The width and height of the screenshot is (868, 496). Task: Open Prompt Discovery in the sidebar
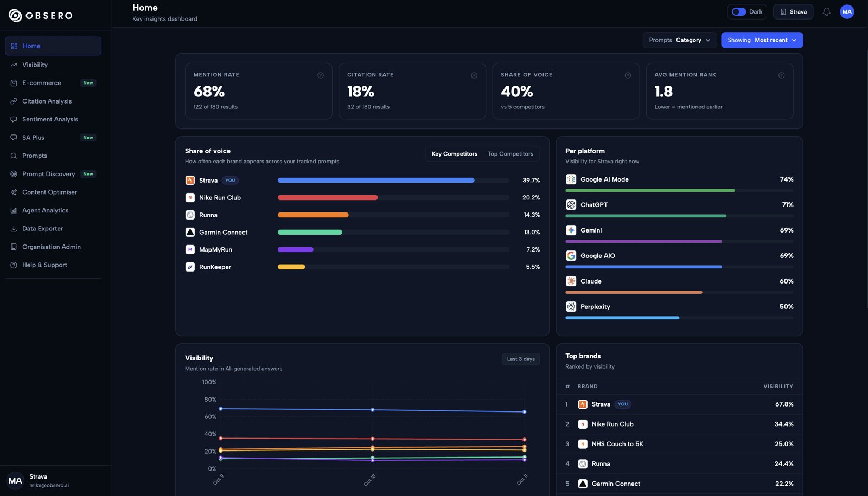click(x=53, y=174)
